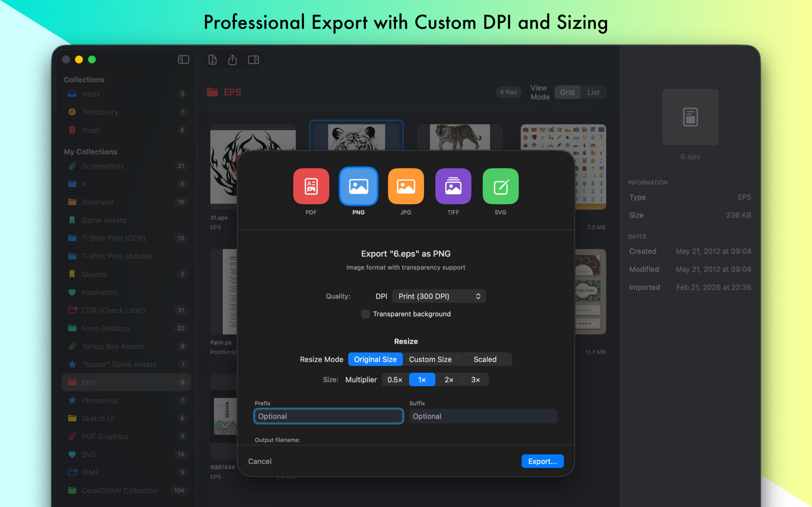812x507 pixels.
Task: Select the PDF export format icon
Action: (x=311, y=186)
